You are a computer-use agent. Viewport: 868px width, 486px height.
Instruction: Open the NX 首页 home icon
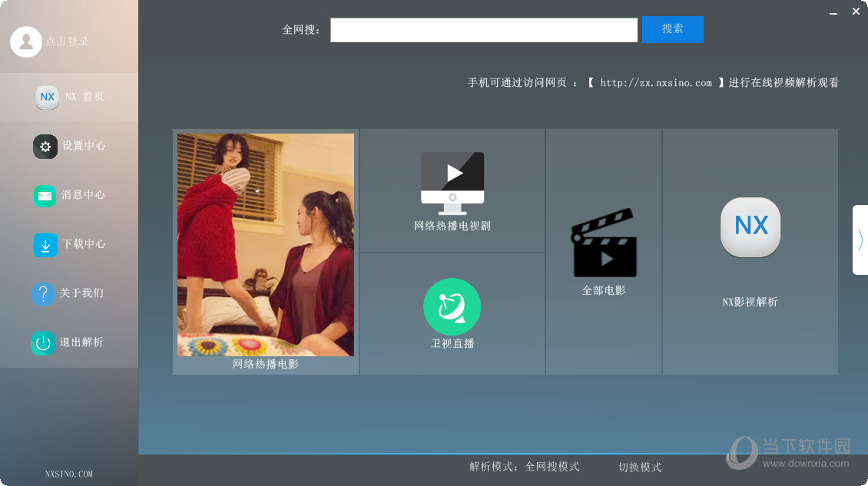46,97
